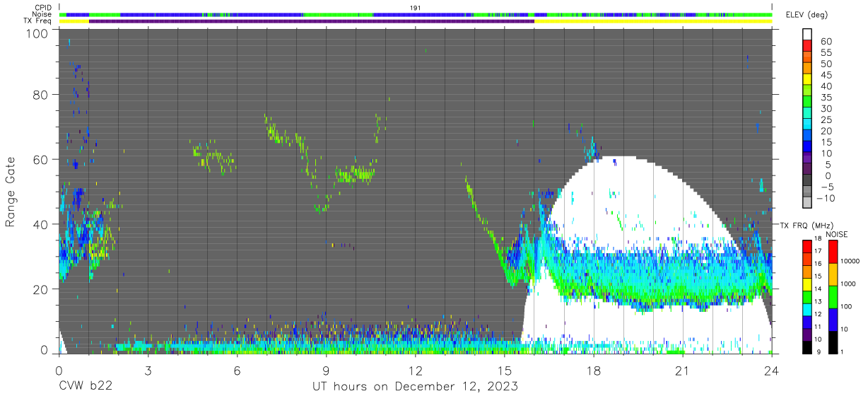Click the cyan 12–13 segment of the TX FRQ colorbar
Screen dimensions: 868x401
click(x=807, y=308)
